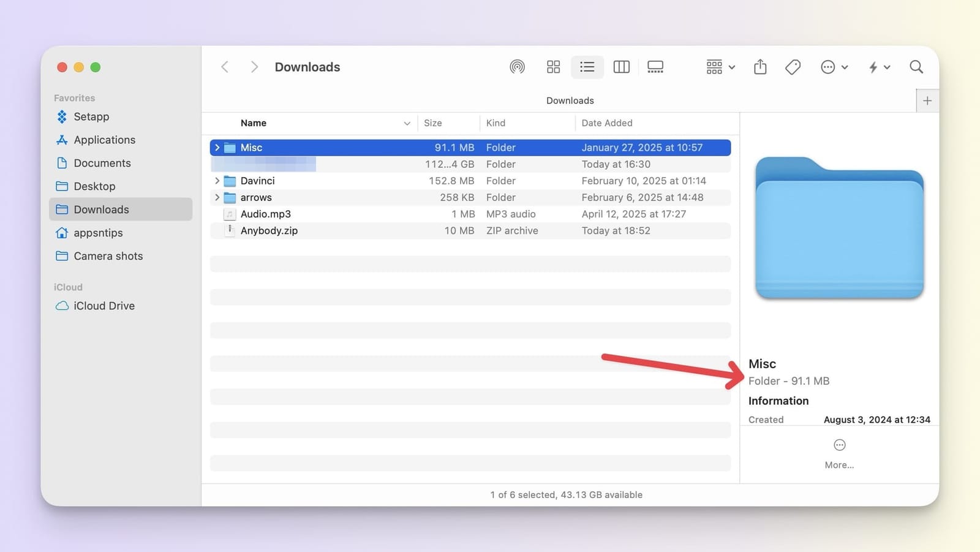Switch to gallery view
This screenshot has width=980, height=552.
(x=655, y=67)
